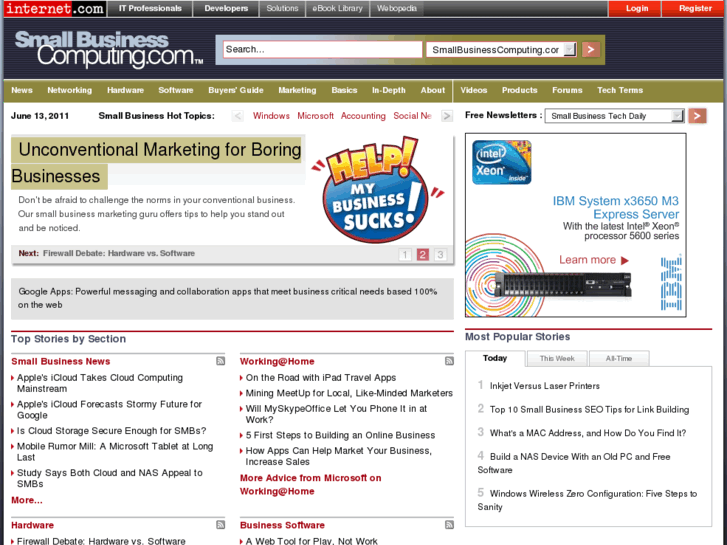727x545 pixels.
Task: Click the RSS icon for Small Business News
Action: (221, 361)
